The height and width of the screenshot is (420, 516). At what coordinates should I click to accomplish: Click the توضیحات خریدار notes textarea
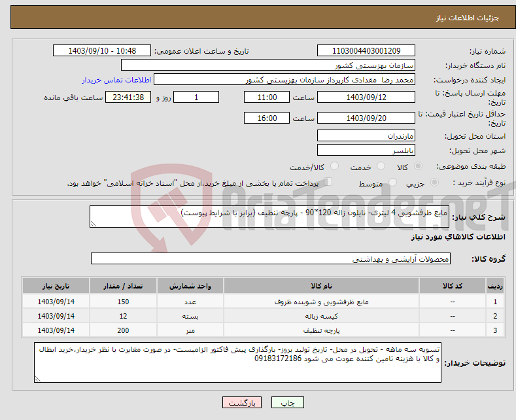tap(237, 362)
